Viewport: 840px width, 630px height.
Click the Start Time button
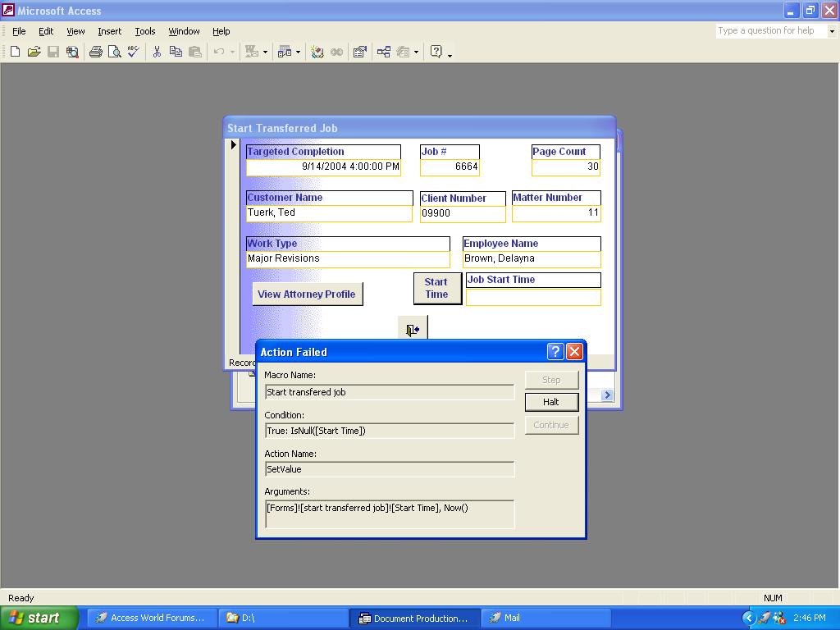(x=436, y=288)
